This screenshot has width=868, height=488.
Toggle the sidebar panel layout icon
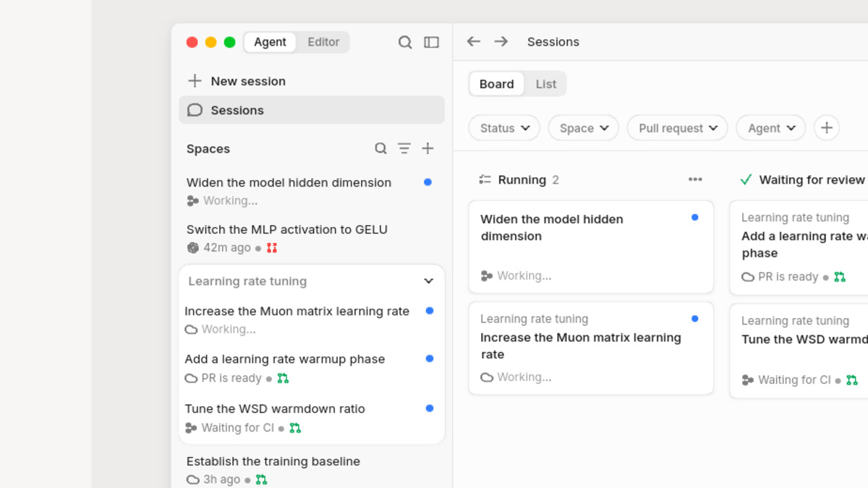[x=431, y=42]
